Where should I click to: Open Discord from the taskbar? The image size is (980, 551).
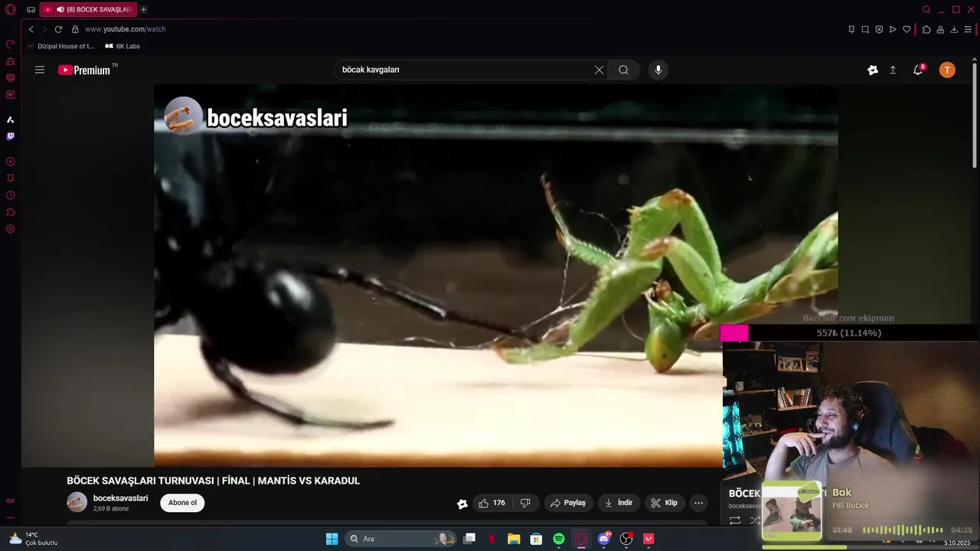[x=604, y=539]
